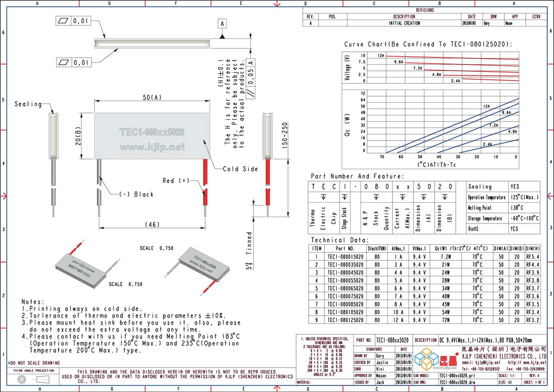Click the '9.6A' label in voltage chart
554x392 pixels.
click(x=399, y=62)
